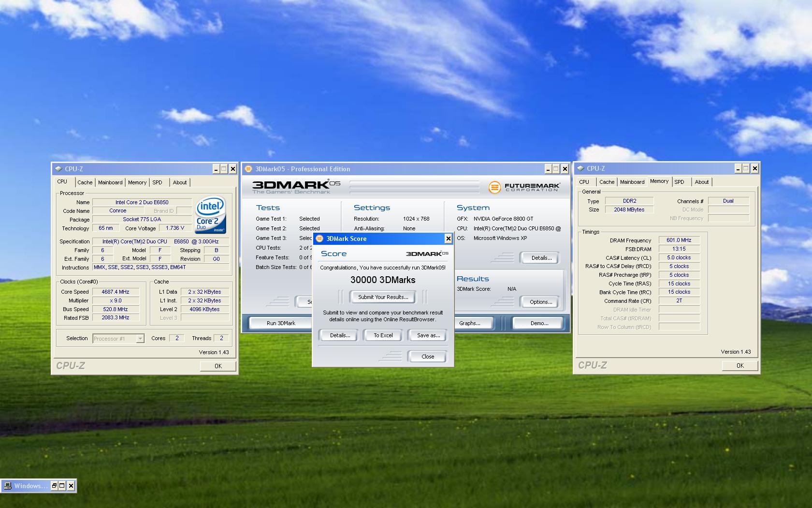Open About tab in right CPU-Z
This screenshot has width=812, height=508.
tap(702, 182)
